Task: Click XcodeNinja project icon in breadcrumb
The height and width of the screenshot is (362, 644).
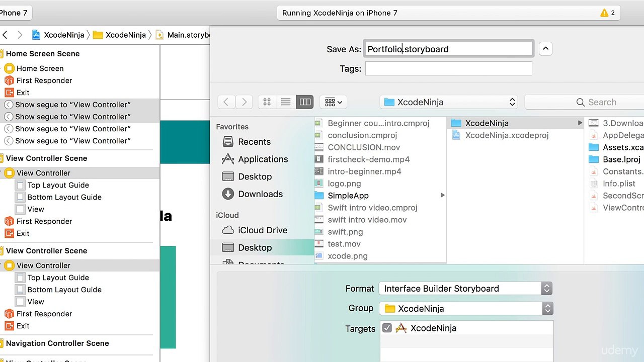Action: 36,35
